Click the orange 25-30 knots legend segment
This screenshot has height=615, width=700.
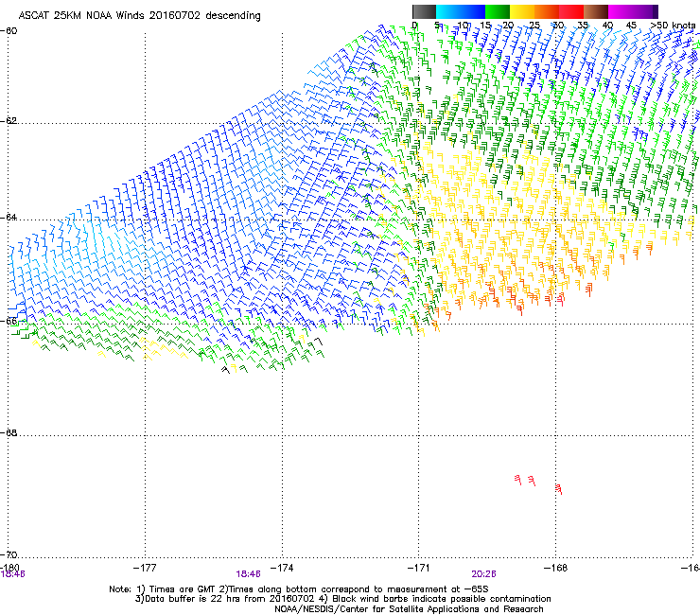coord(547,11)
